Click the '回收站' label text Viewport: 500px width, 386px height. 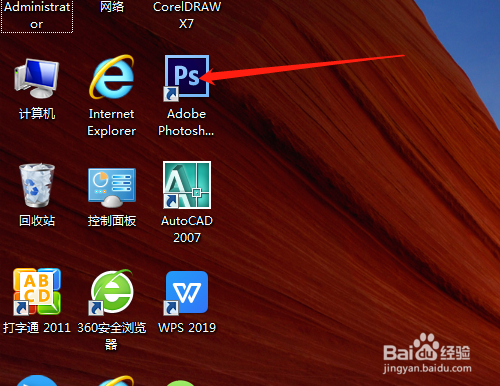click(37, 221)
